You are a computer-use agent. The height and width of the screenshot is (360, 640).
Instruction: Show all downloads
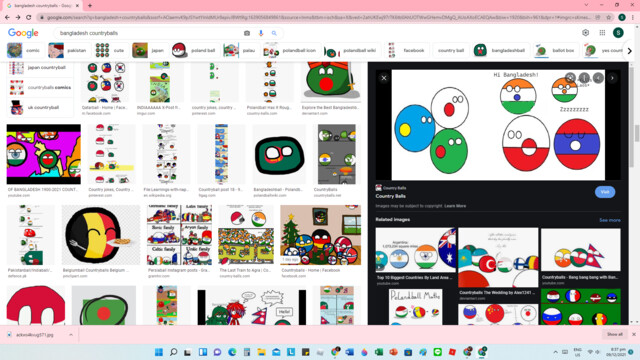[614, 334]
